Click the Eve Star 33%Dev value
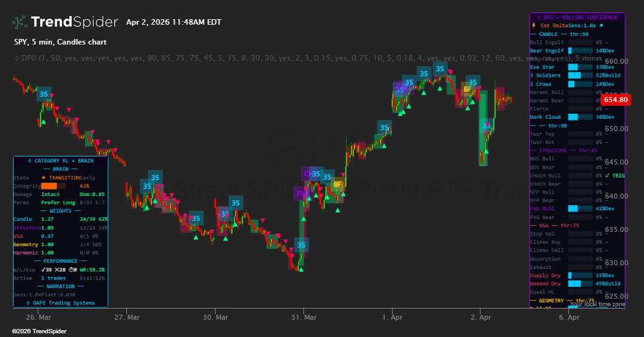This screenshot has width=644, height=337. click(605, 67)
